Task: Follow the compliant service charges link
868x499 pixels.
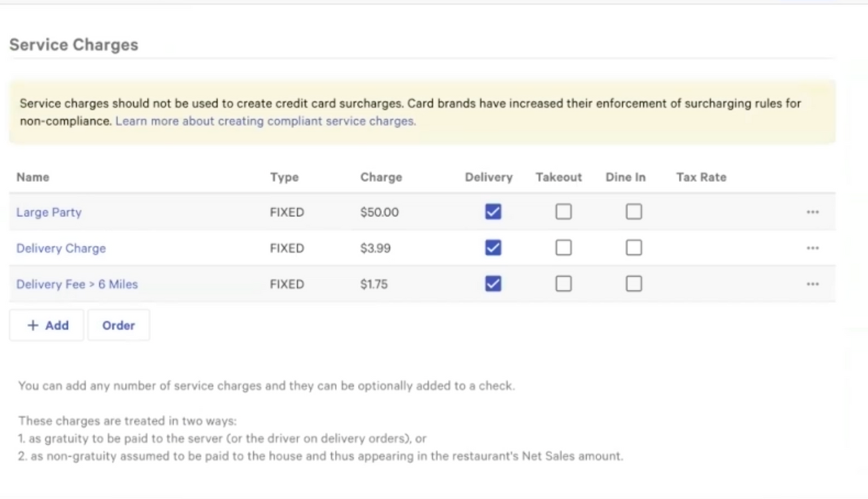Action: pos(266,121)
